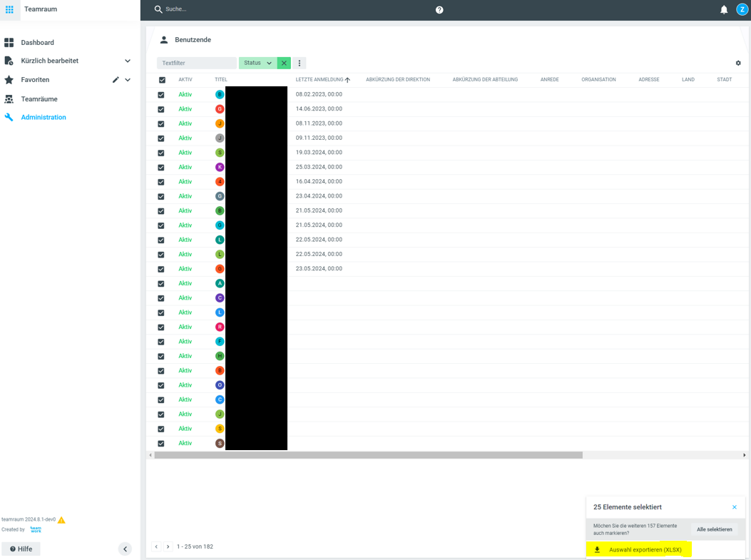
Task: Toggle the select-all header checkbox
Action: pos(162,80)
